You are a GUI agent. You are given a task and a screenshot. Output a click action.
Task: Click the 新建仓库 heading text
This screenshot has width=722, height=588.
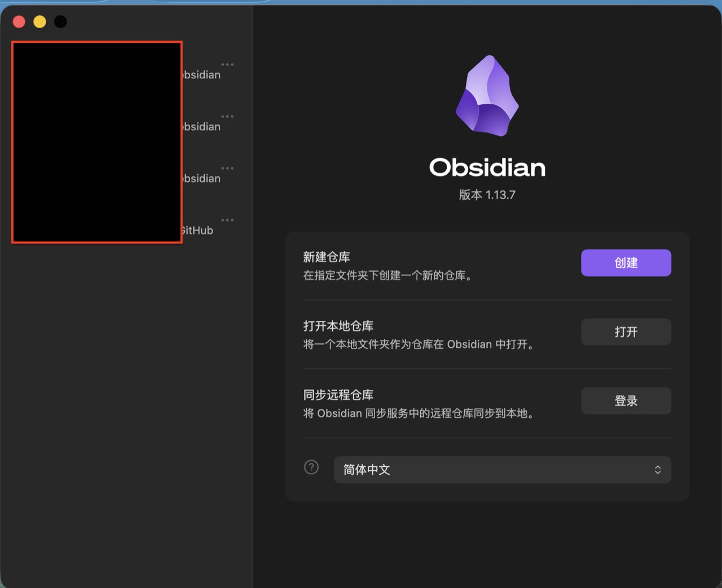click(x=327, y=257)
